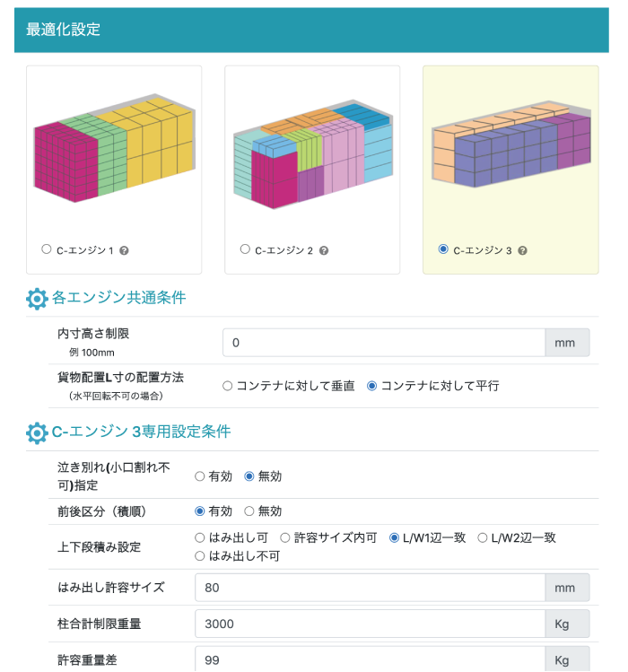The image size is (628, 672).
Task: Click the 内寸高さ制限 input field
Action: (x=383, y=343)
